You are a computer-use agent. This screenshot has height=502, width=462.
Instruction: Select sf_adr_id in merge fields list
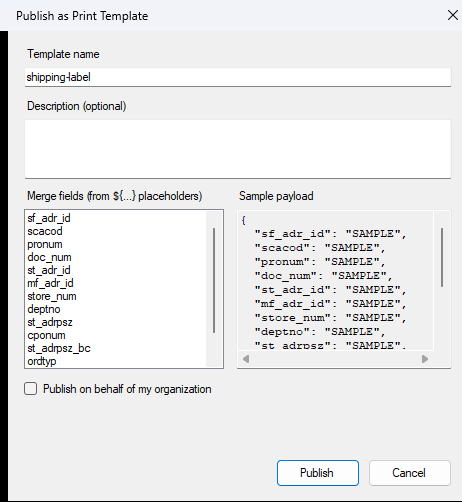point(49,218)
